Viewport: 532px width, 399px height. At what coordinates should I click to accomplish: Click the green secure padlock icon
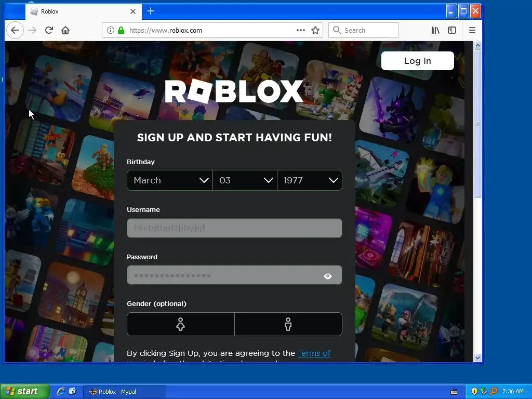coord(121,30)
